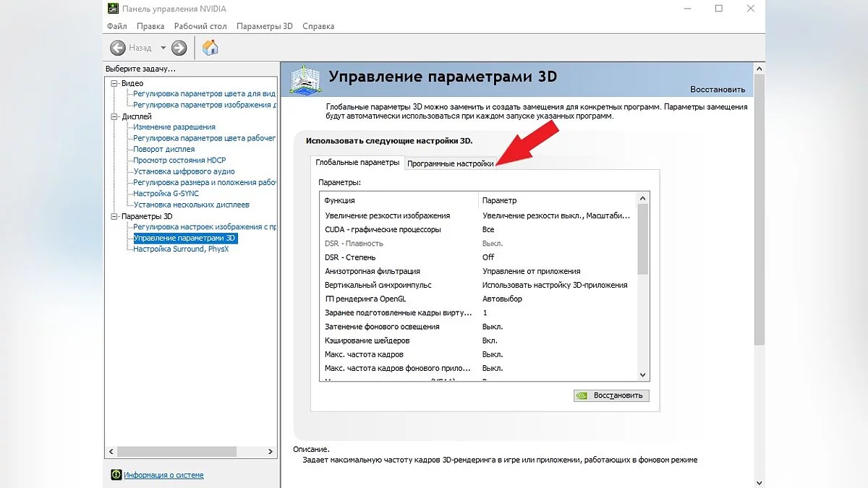Viewport: 868px width, 488px height.
Task: Click the Управление от приложения value
Action: pyautogui.click(x=532, y=271)
